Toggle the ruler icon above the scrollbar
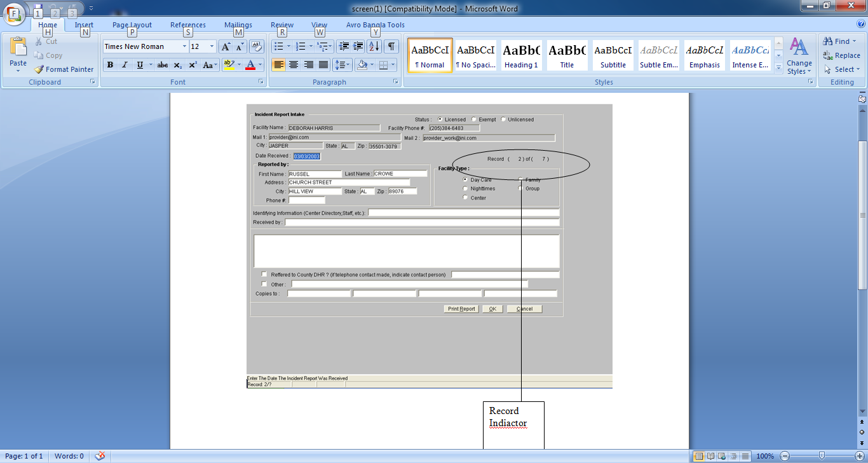 coord(862,99)
